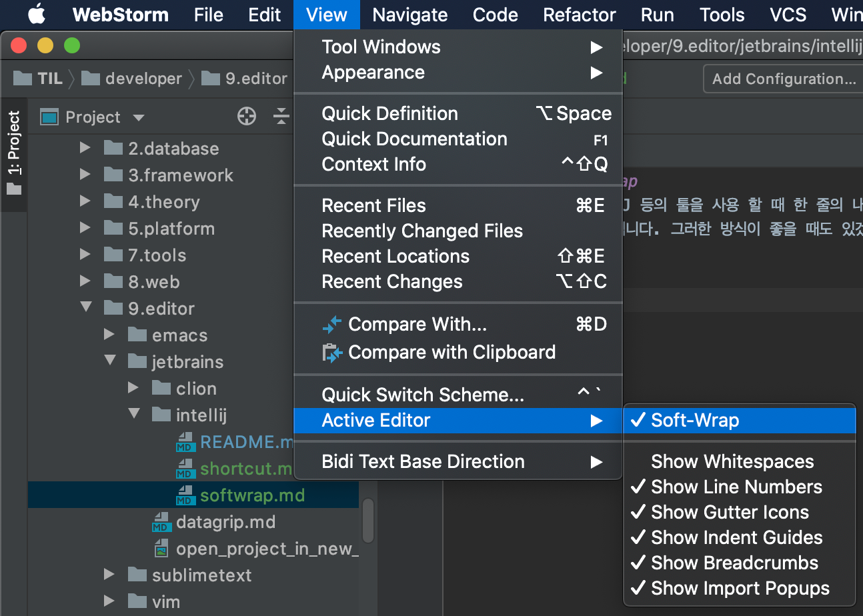
Task: Click the 2.database folder icon
Action: pos(113,148)
